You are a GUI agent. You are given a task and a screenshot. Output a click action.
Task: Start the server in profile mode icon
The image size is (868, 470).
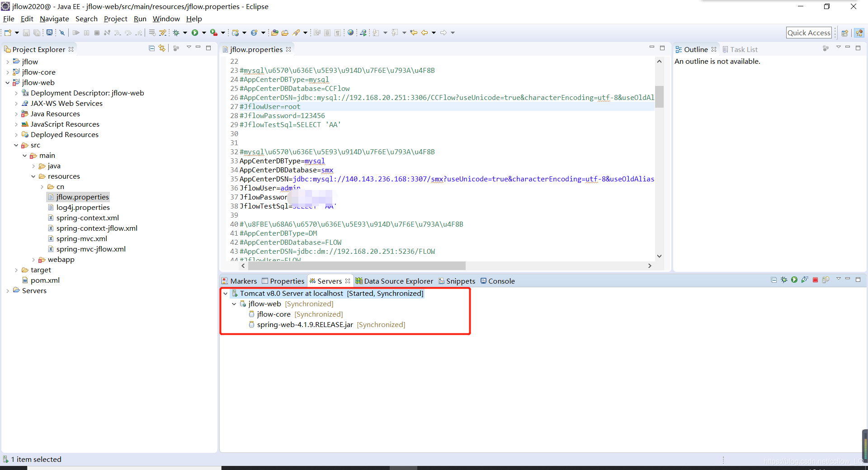click(x=805, y=280)
